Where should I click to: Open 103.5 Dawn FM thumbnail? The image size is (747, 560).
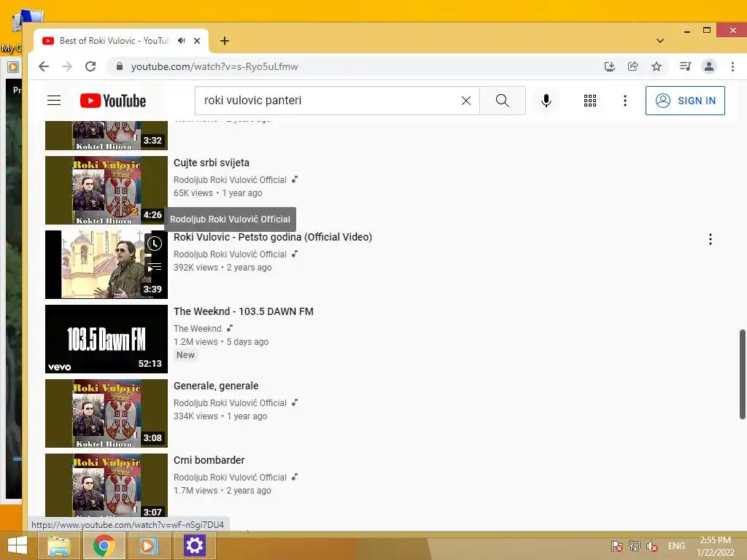(x=107, y=338)
